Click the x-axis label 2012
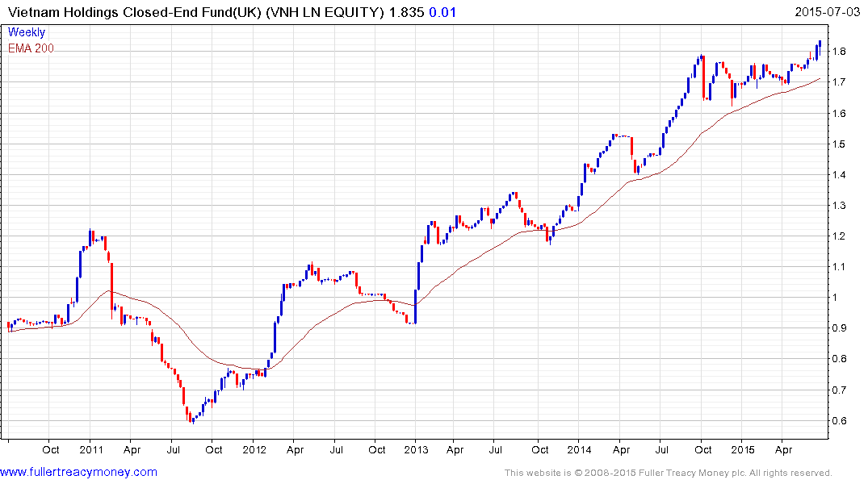 coord(254,449)
